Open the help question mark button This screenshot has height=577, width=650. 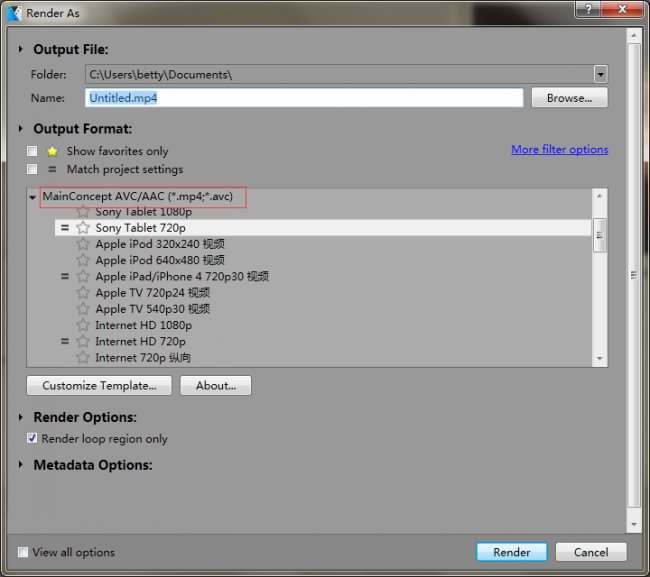588,9
